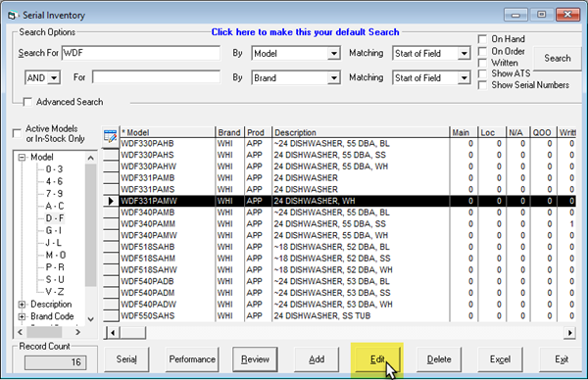Viewport: 588px width, 380px height.
Task: Click the Edit button
Action: tap(377, 359)
